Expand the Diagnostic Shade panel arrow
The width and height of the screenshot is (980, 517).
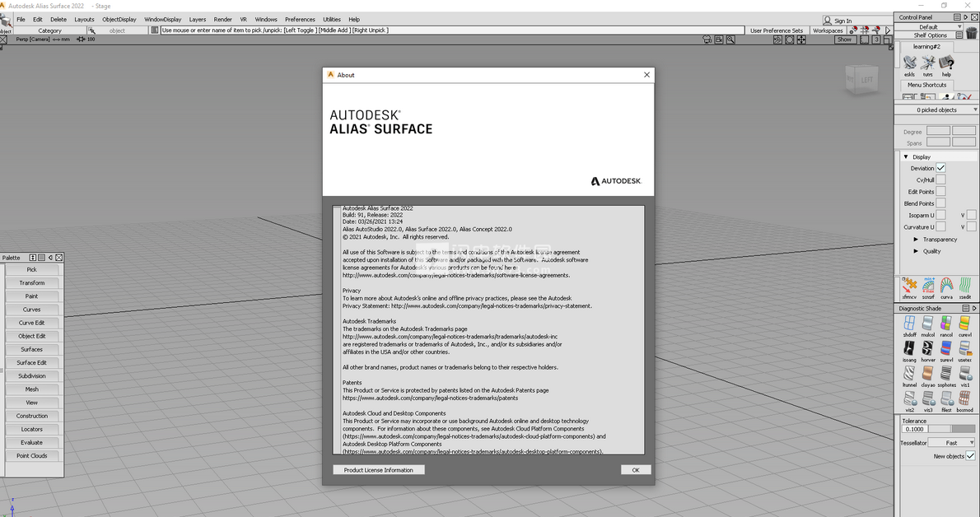(x=973, y=308)
